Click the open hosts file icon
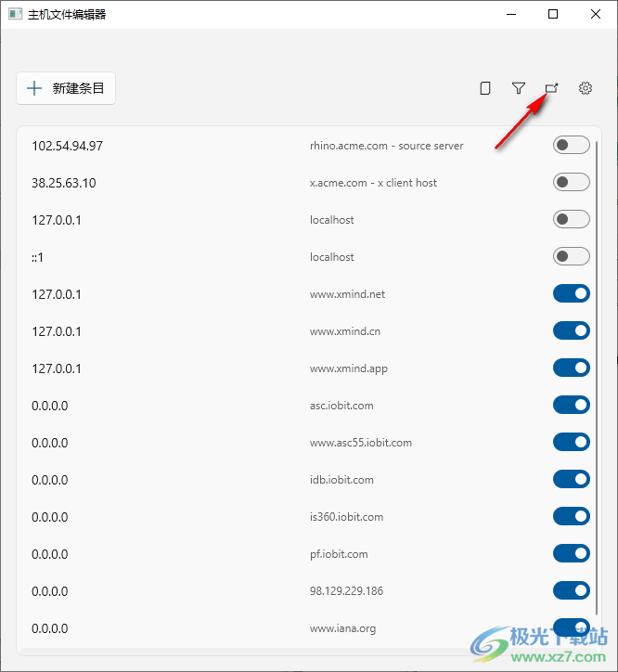 (551, 88)
